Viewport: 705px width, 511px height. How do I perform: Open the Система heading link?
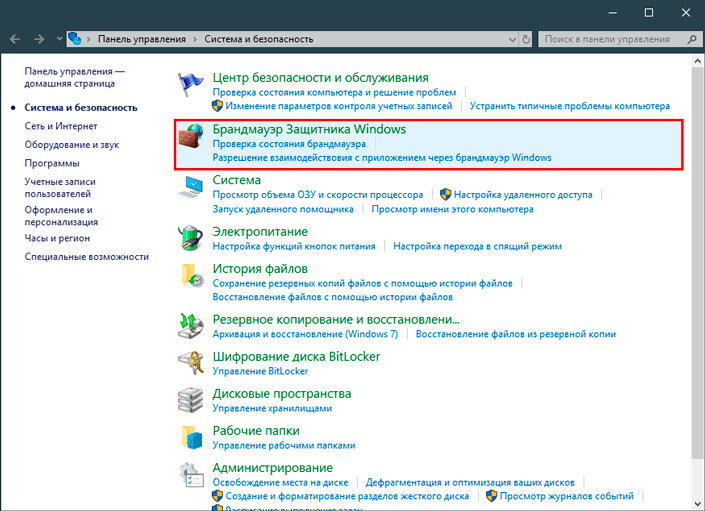click(x=236, y=180)
